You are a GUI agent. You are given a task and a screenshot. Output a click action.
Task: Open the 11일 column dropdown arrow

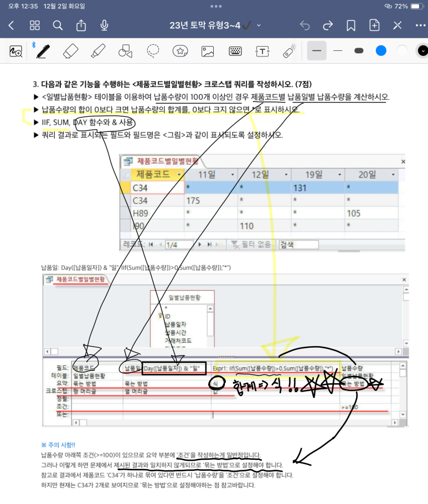coord(233,174)
